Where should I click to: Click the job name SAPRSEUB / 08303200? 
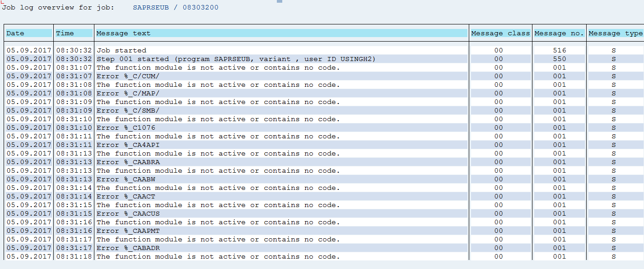point(176,8)
